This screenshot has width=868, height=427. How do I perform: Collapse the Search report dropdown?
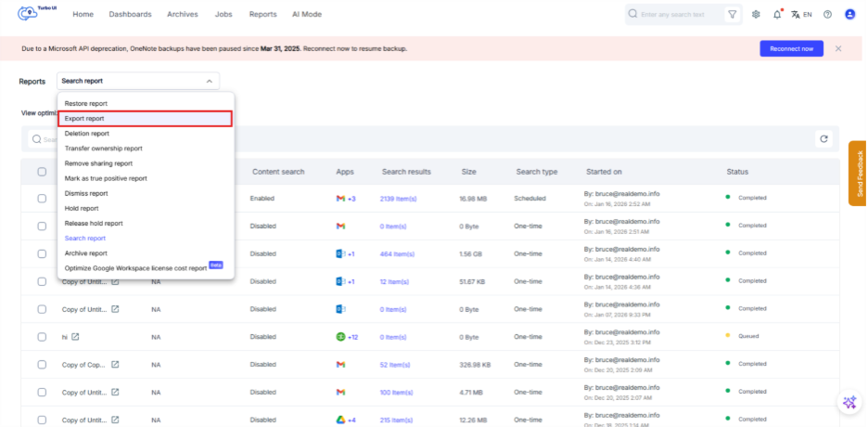[x=209, y=82]
